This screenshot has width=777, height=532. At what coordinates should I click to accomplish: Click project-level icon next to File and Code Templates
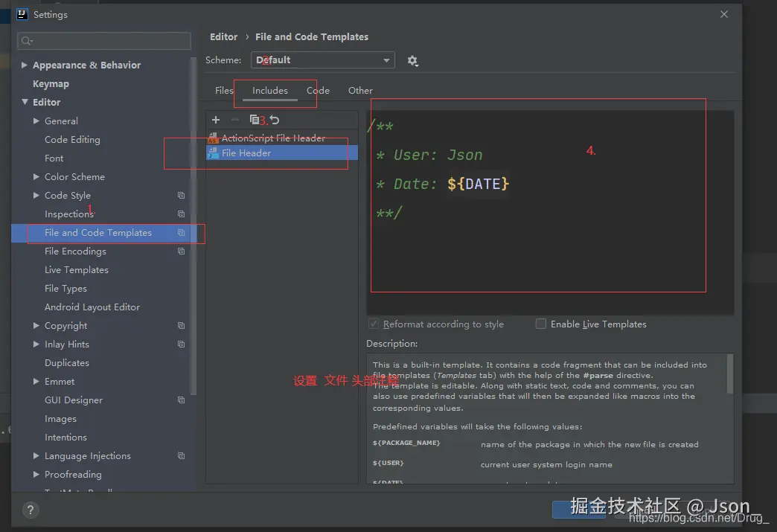coord(182,233)
